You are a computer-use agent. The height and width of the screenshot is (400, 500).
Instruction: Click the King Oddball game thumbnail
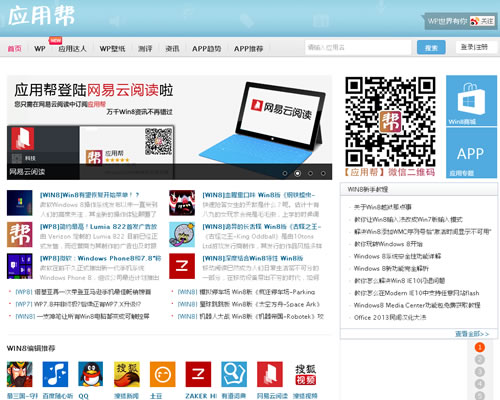click(x=182, y=234)
